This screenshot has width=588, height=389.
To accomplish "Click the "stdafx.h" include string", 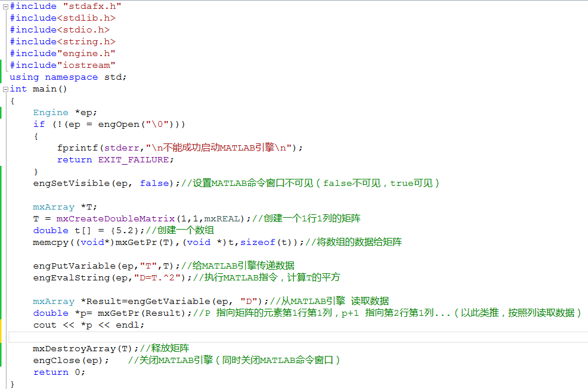I will pyautogui.click(x=92, y=6).
